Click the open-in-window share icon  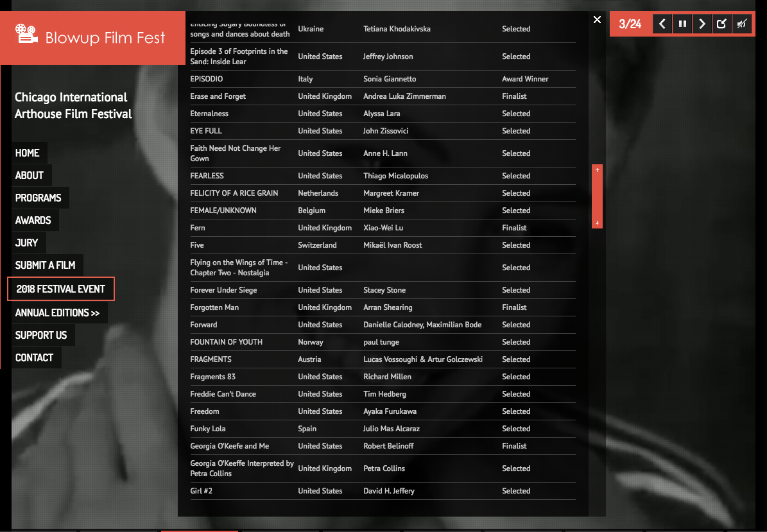(x=721, y=24)
